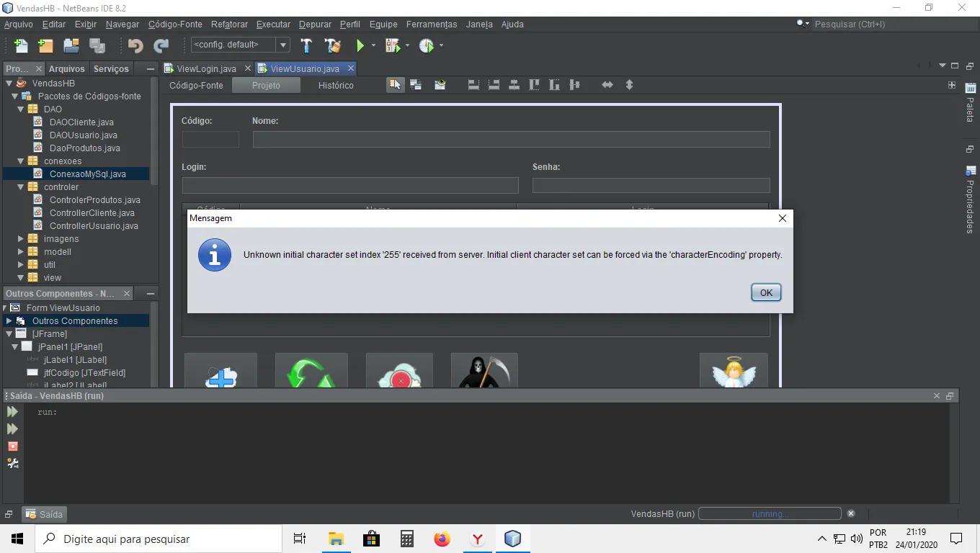Toggle the horizontal resizability arrow button
The height and width of the screenshot is (553, 980).
pos(607,85)
